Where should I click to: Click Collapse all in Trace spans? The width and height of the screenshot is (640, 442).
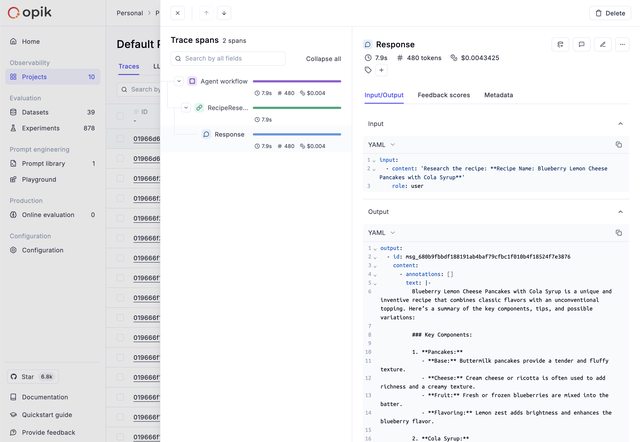pyautogui.click(x=323, y=59)
